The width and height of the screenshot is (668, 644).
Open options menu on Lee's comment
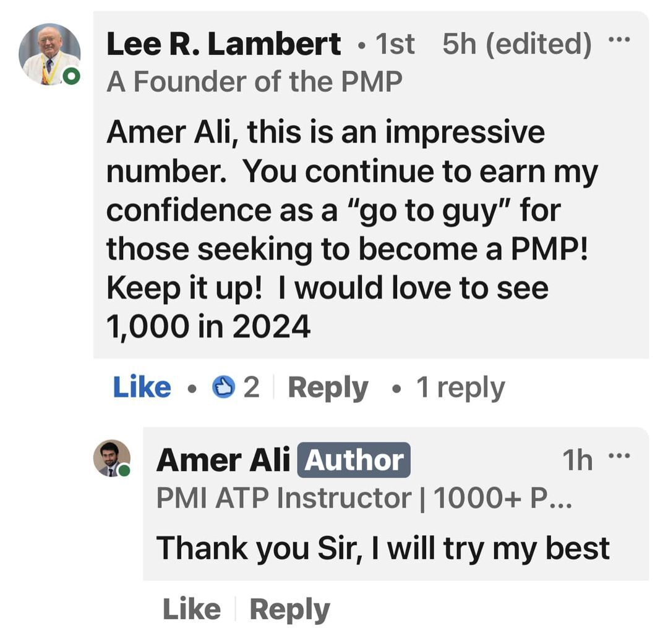point(619,41)
